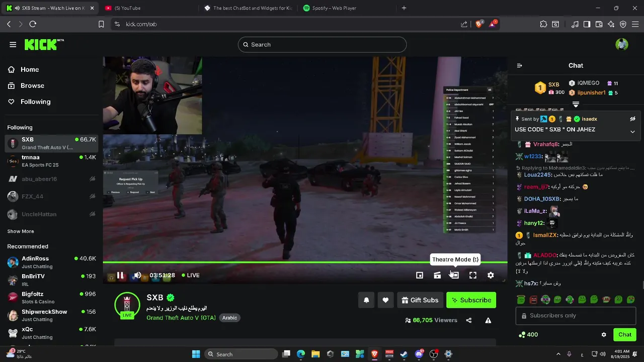Pick the halo frog emote
Screen dimensions: 644x362
[521, 300]
